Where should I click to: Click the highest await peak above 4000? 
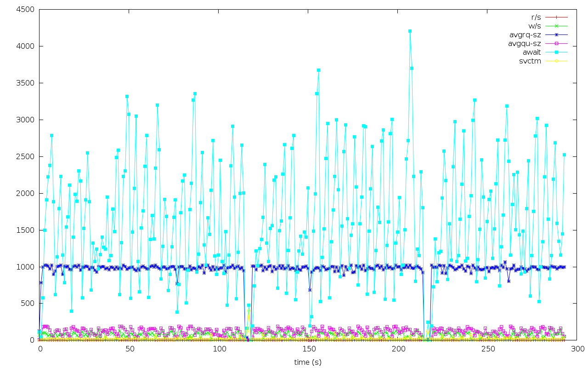(x=410, y=31)
